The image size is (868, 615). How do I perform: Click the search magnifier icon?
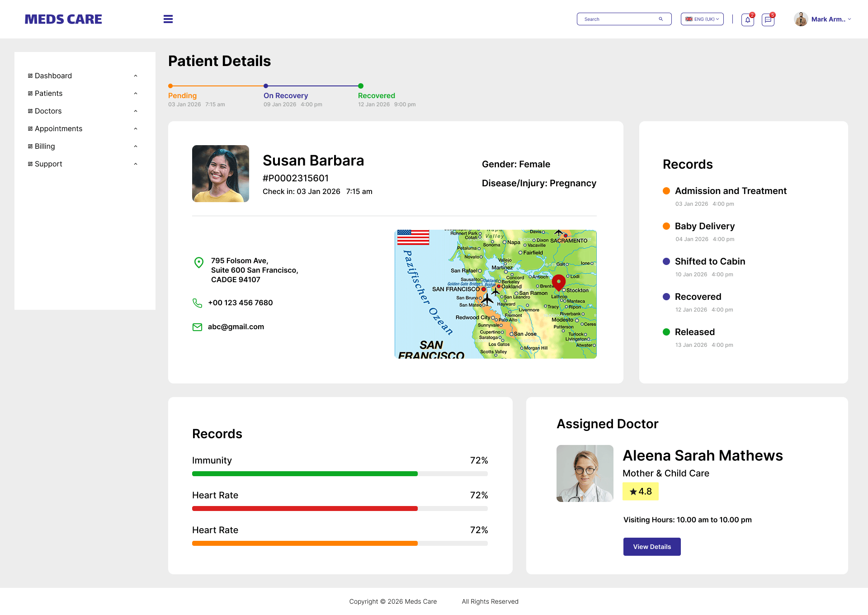pos(660,19)
